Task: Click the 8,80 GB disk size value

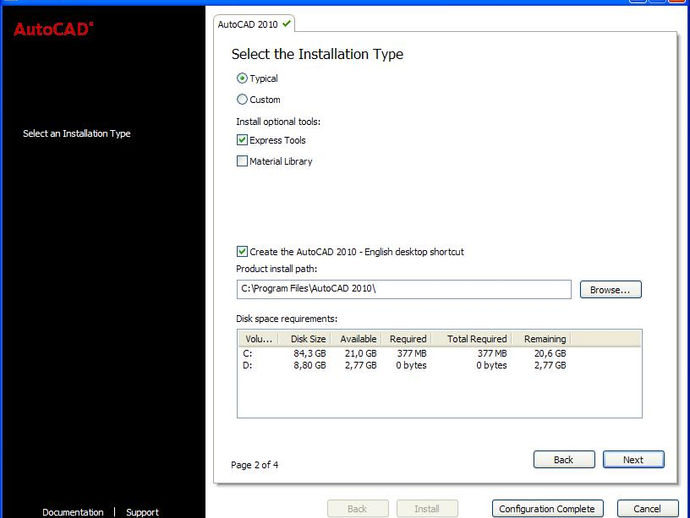Action: coord(310,365)
